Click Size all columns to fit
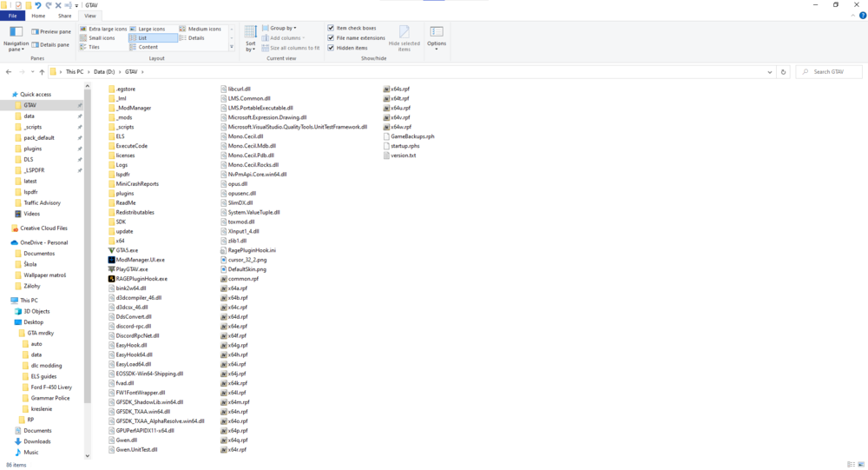 point(291,48)
